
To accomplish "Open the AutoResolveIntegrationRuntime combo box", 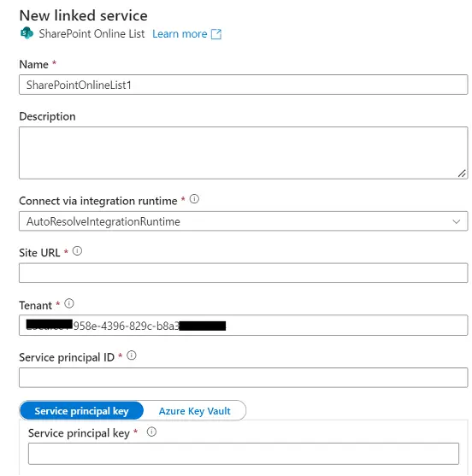I will pyautogui.click(x=244, y=221).
